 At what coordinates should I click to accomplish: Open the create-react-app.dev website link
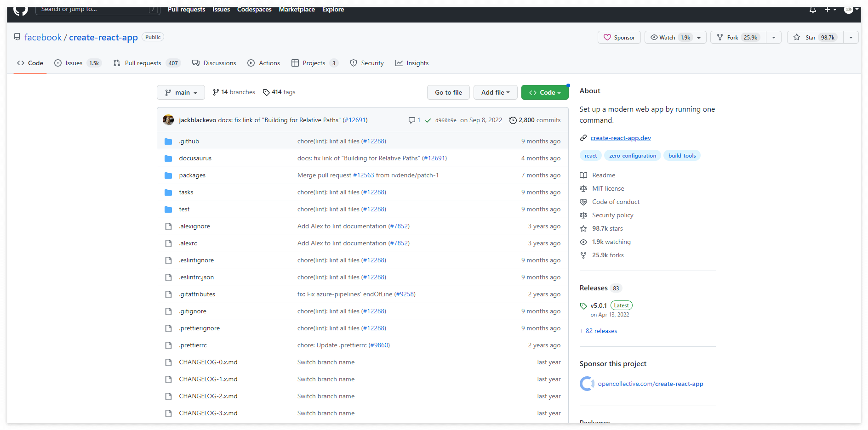pos(621,138)
